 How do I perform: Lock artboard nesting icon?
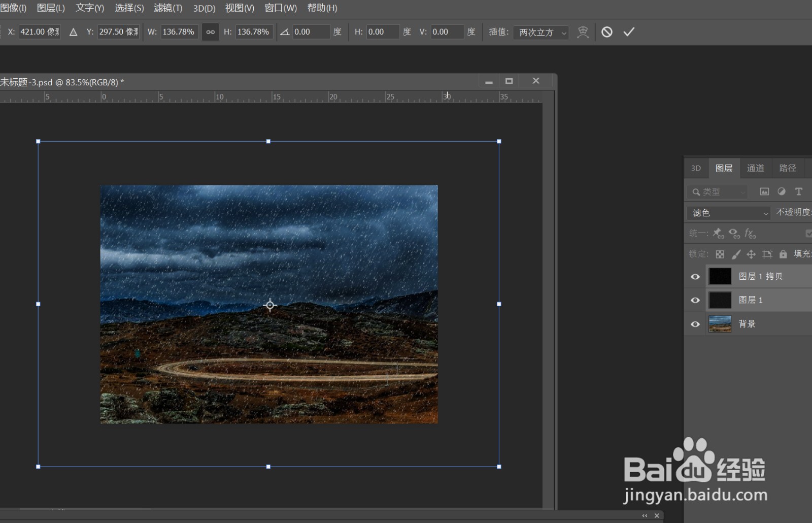767,254
